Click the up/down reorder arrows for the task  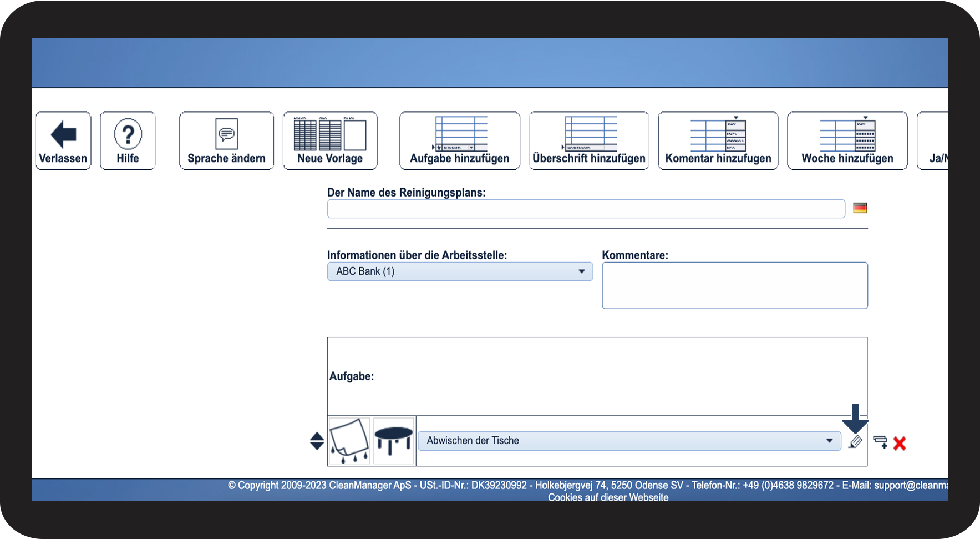[317, 441]
